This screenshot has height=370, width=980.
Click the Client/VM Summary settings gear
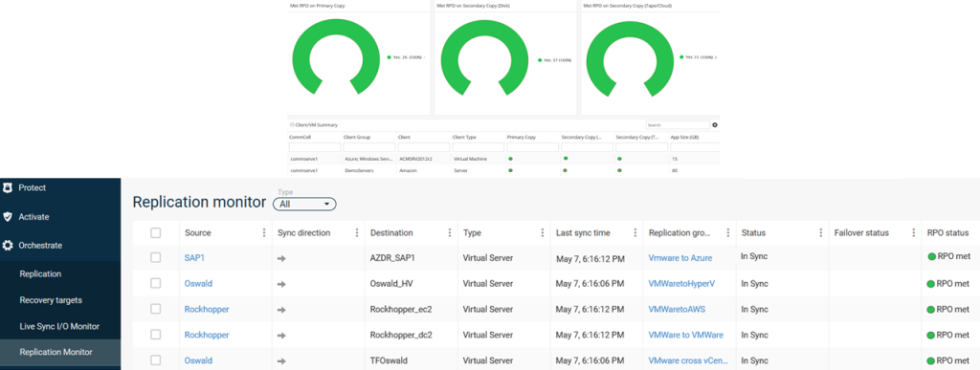715,125
